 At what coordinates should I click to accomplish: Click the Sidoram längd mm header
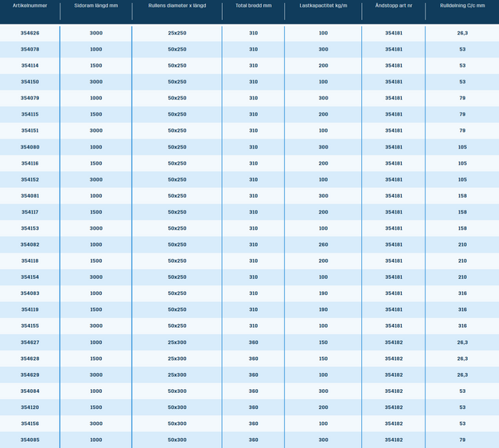coord(96,5)
